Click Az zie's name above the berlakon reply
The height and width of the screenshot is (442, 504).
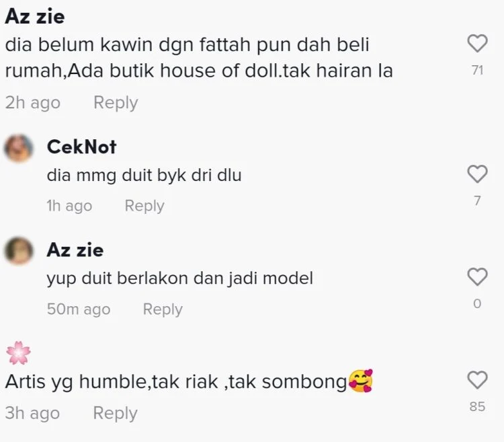(75, 250)
